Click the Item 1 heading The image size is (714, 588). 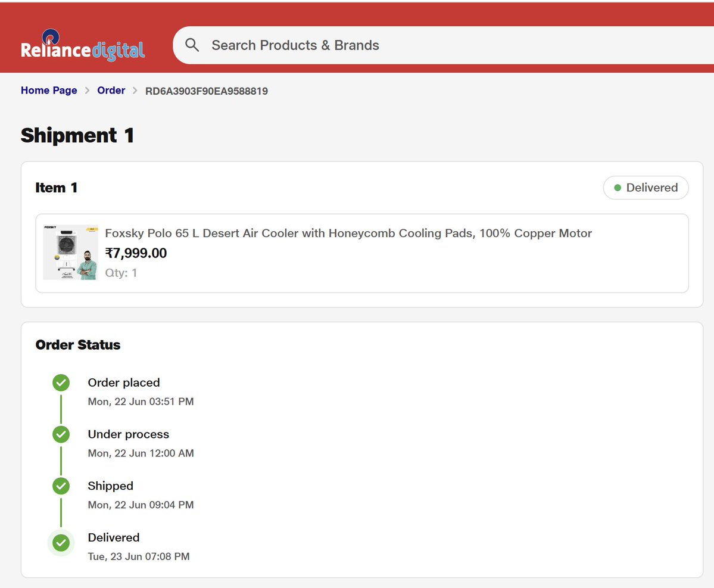tap(57, 188)
